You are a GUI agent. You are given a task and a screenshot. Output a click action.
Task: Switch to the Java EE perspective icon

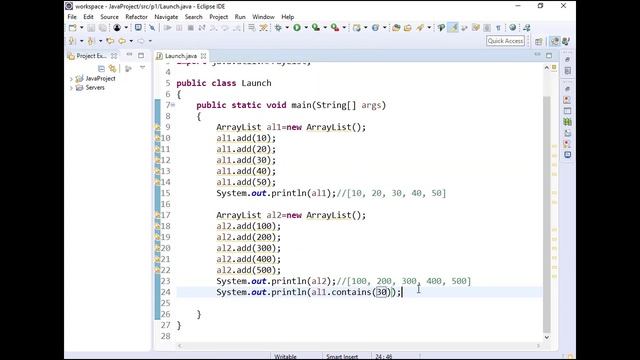554,41
